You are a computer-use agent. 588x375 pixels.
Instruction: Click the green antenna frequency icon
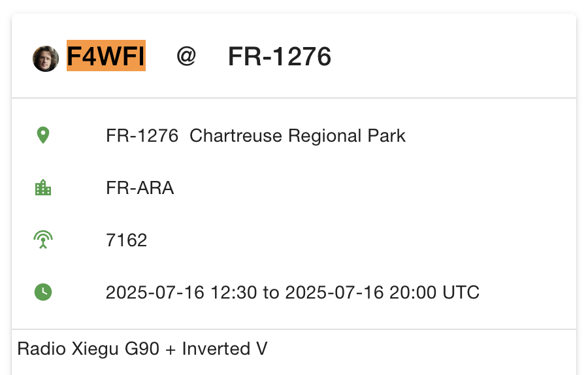tap(43, 240)
